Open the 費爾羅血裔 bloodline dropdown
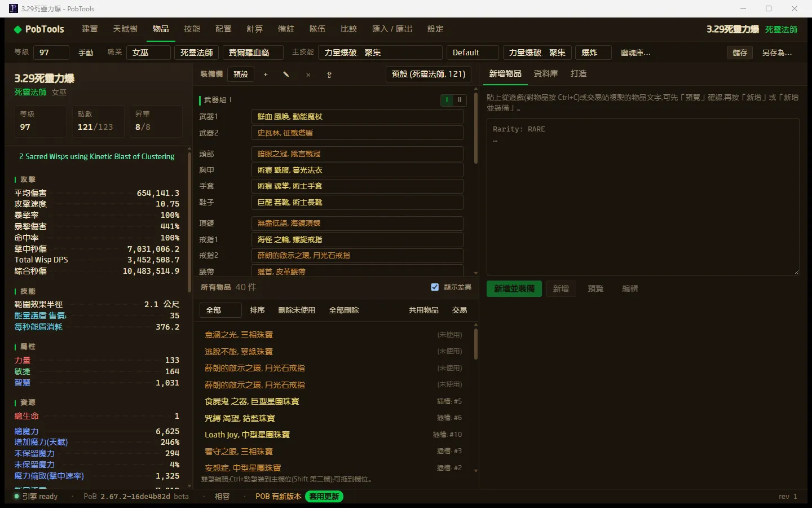The width and height of the screenshot is (812, 508). pyautogui.click(x=253, y=52)
